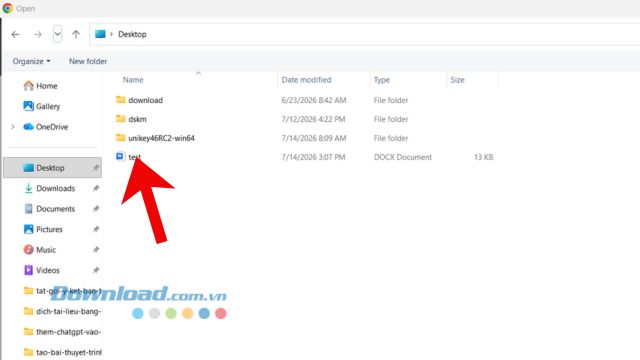Open the Organize menu
Image resolution: width=640 pixels, height=360 pixels.
coord(31,61)
